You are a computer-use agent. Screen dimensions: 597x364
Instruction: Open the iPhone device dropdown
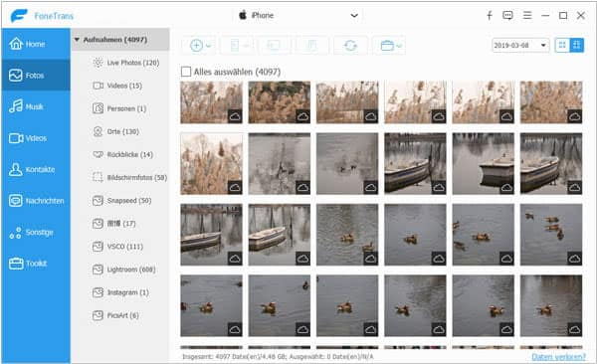coord(298,16)
